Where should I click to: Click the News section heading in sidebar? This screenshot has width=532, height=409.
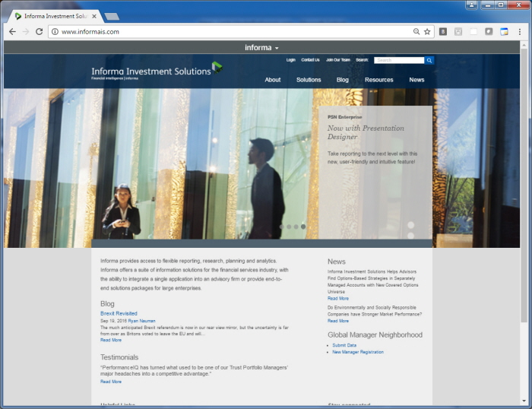click(336, 262)
